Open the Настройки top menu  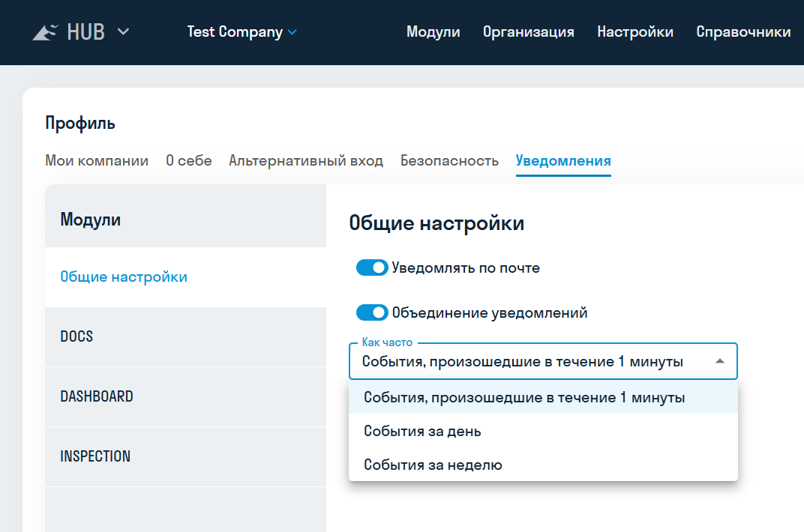[x=635, y=31]
